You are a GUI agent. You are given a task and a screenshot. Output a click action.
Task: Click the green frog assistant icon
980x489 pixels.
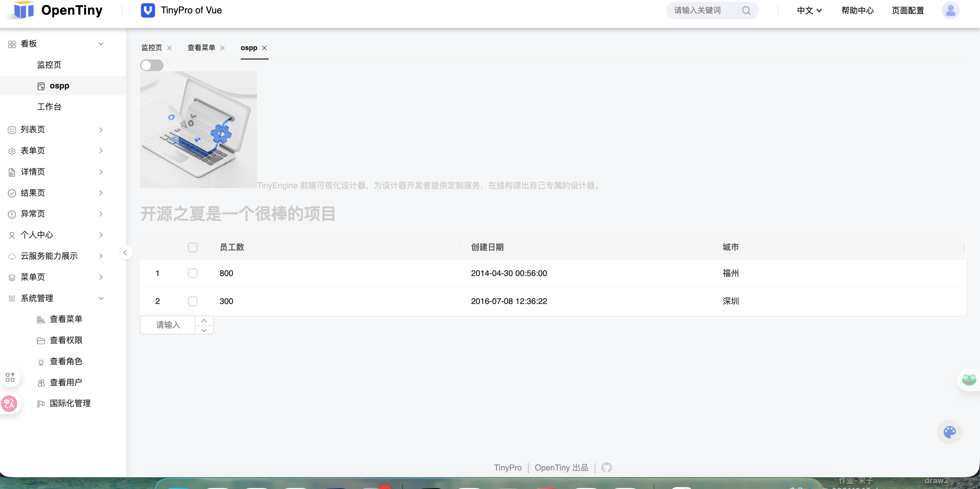[969, 379]
